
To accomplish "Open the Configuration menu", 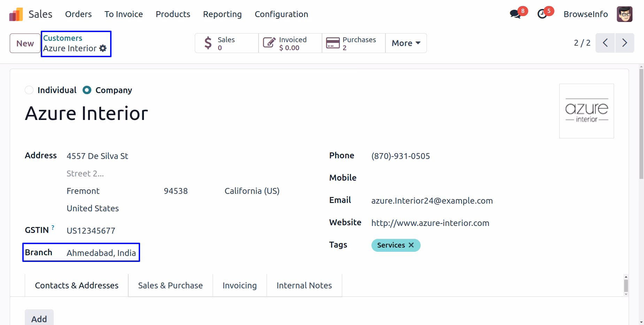I will pyautogui.click(x=281, y=14).
